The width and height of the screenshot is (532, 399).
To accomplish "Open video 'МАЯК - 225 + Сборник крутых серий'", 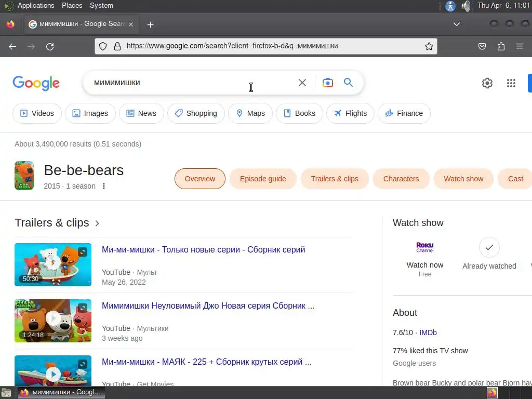I will tap(207, 362).
